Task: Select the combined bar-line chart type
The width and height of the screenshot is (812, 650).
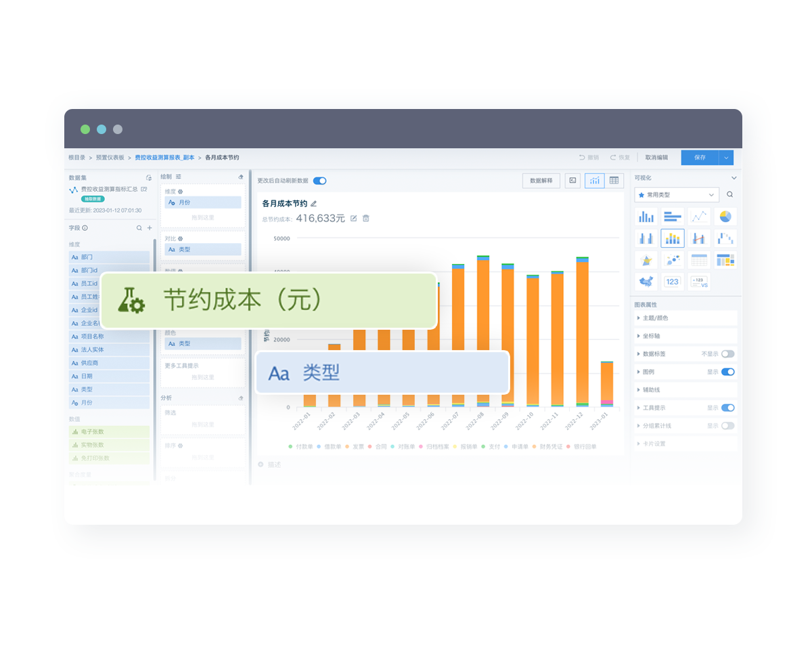Action: click(x=699, y=238)
